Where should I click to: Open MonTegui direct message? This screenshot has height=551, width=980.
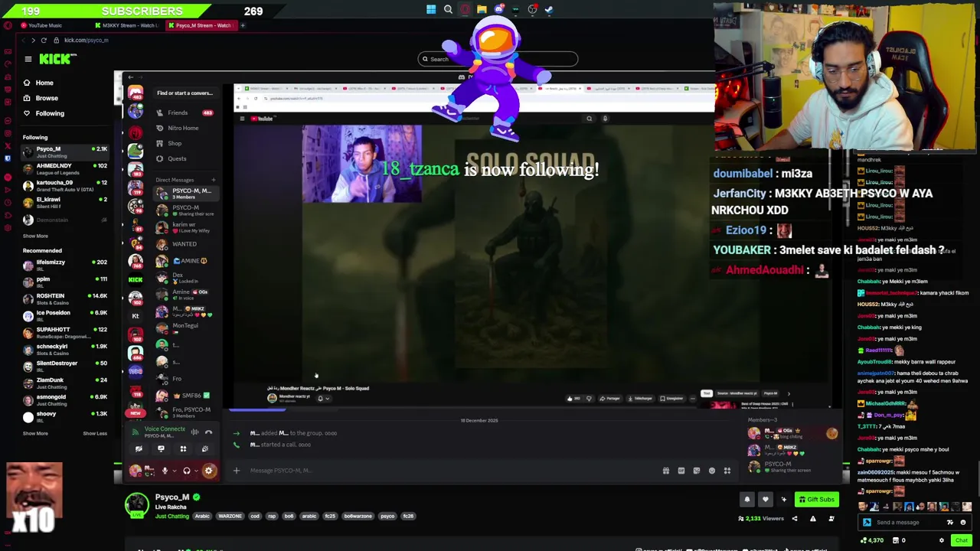tap(185, 328)
